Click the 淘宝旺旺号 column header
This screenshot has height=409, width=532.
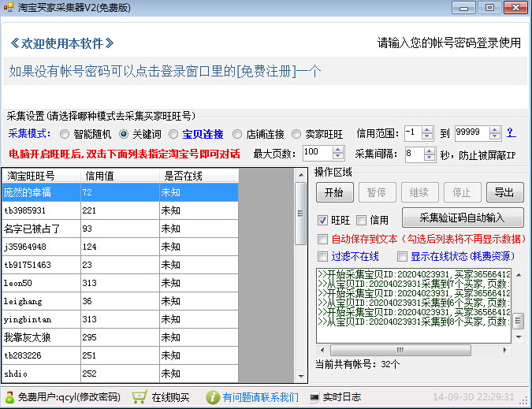point(41,175)
